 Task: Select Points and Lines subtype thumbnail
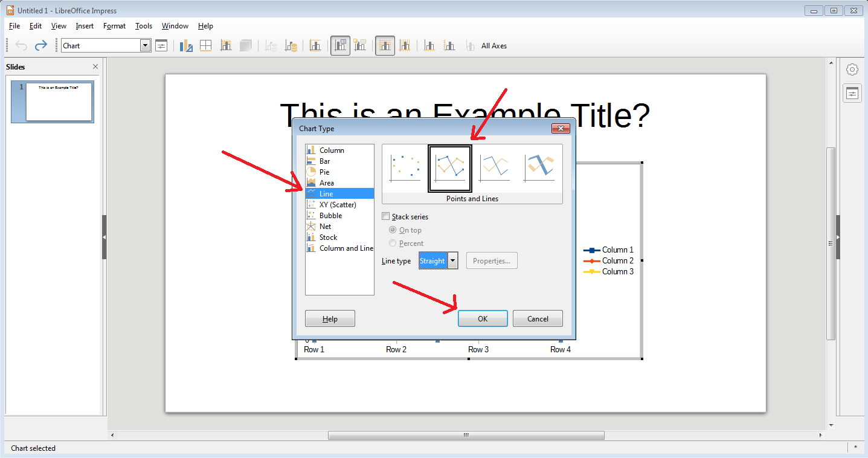click(x=450, y=169)
